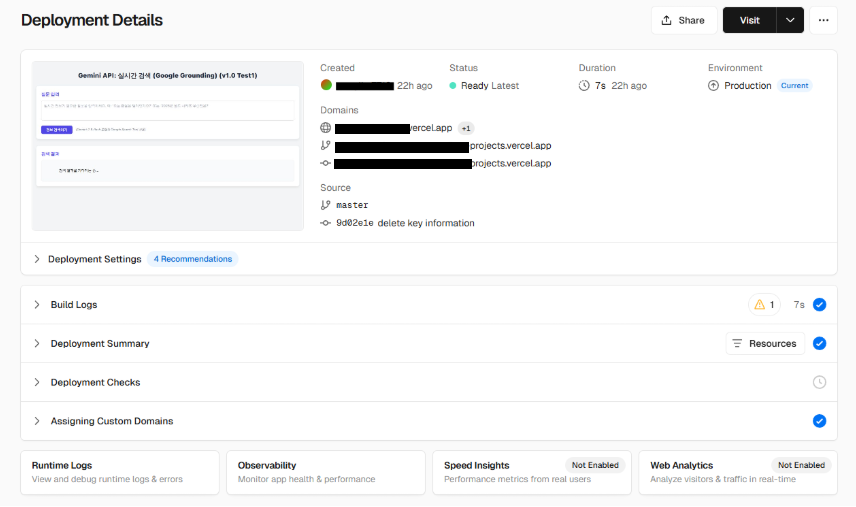The image size is (856, 507).
Task: Click the Assigning Custom Domains blue checkmark
Action: pos(819,421)
